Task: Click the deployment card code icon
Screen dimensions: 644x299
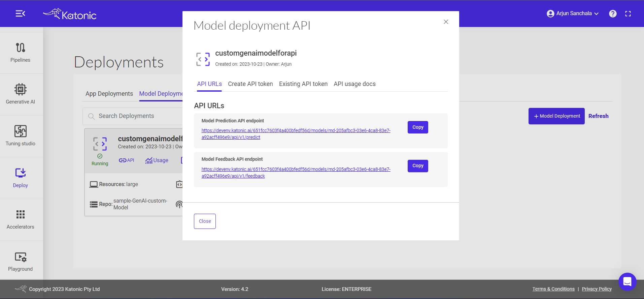Action: (x=100, y=144)
